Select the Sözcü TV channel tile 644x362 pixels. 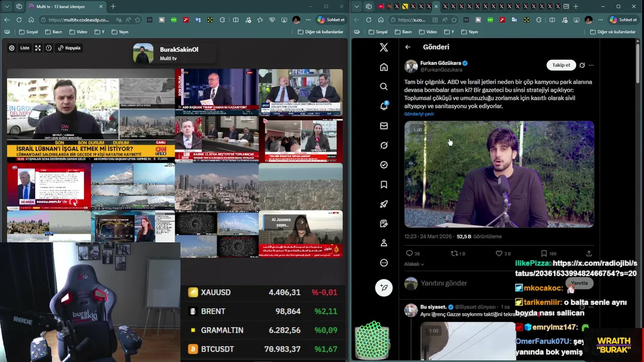49,186
